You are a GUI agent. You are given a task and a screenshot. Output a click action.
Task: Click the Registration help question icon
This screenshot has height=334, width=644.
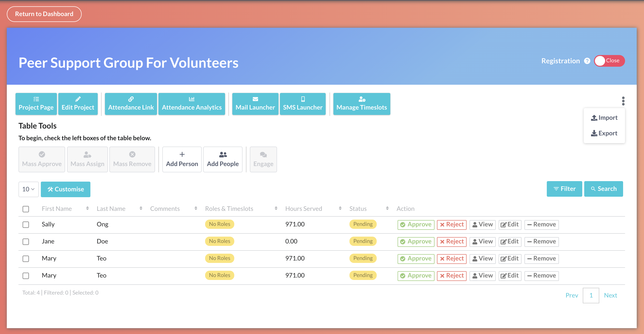pos(587,61)
